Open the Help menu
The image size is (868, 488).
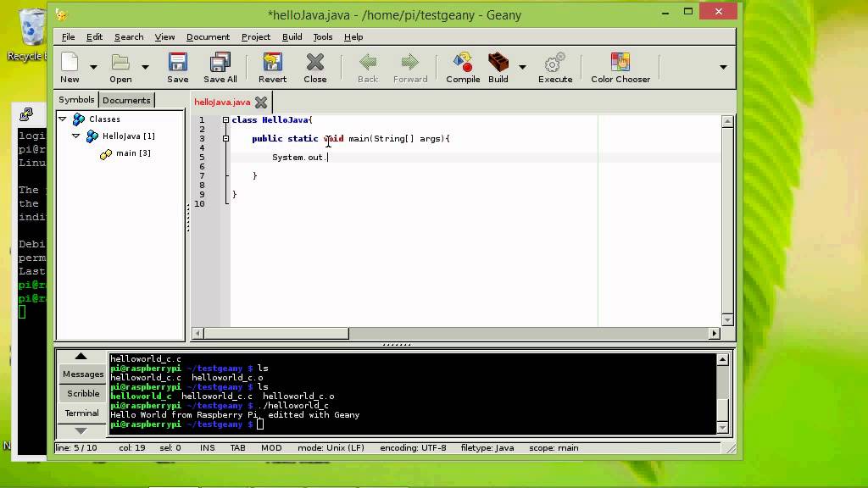pos(353,37)
